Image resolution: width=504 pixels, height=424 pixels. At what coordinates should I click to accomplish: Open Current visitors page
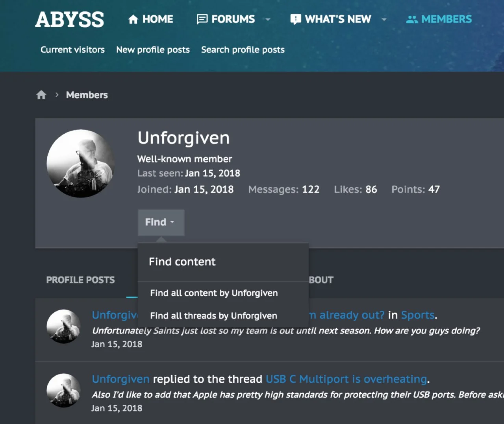72,50
